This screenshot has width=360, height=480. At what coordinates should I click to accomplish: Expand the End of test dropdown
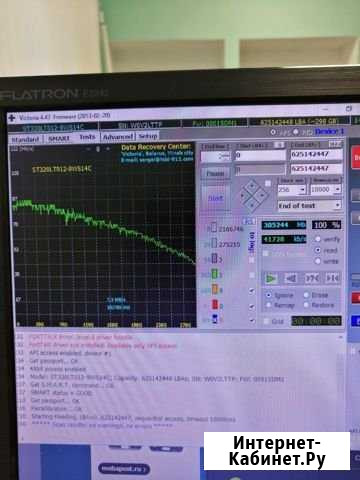[x=310, y=205]
